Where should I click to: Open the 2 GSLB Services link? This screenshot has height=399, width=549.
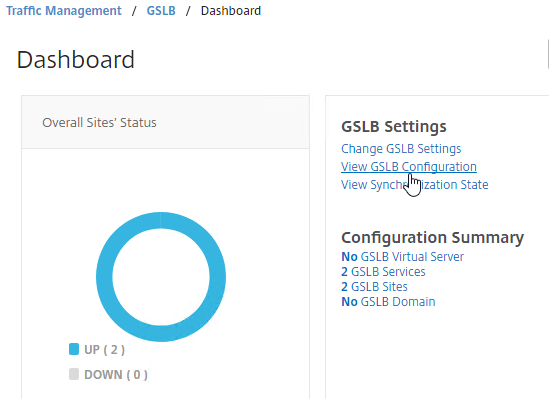coord(383,272)
